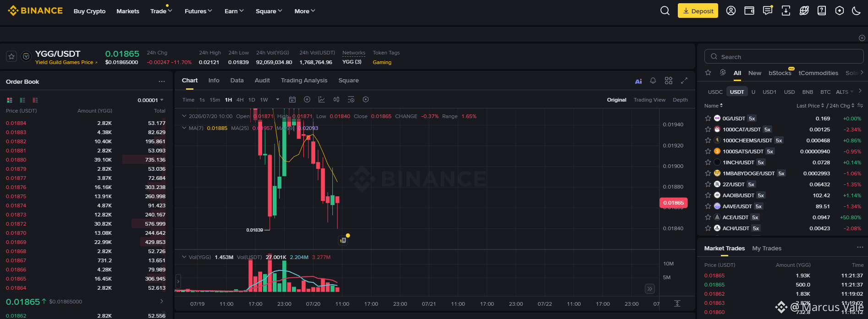Close the banner with the X icon
Image resolution: width=868 pixels, height=319 pixels.
[862, 38]
